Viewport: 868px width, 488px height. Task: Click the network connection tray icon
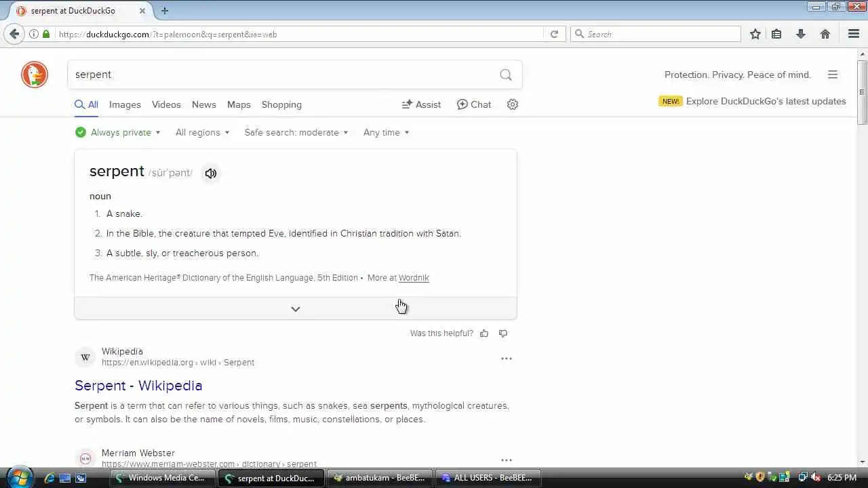pyautogui.click(x=803, y=477)
